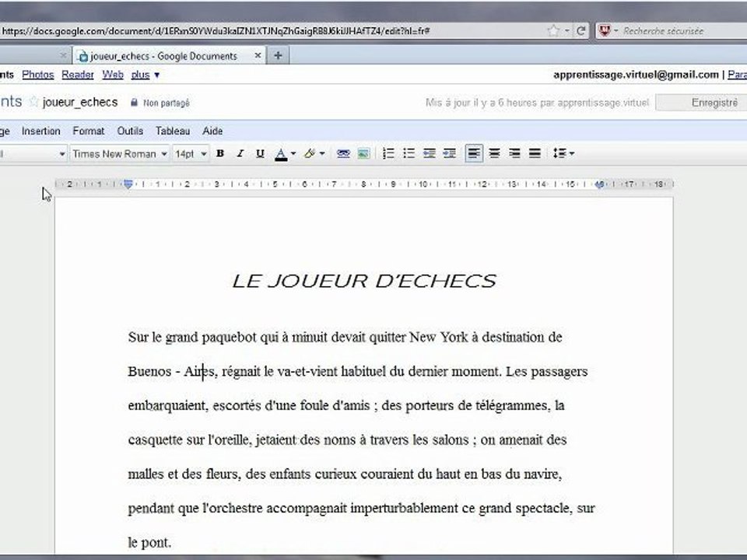Open the Outils menu
This screenshot has width=747, height=560.
(130, 131)
